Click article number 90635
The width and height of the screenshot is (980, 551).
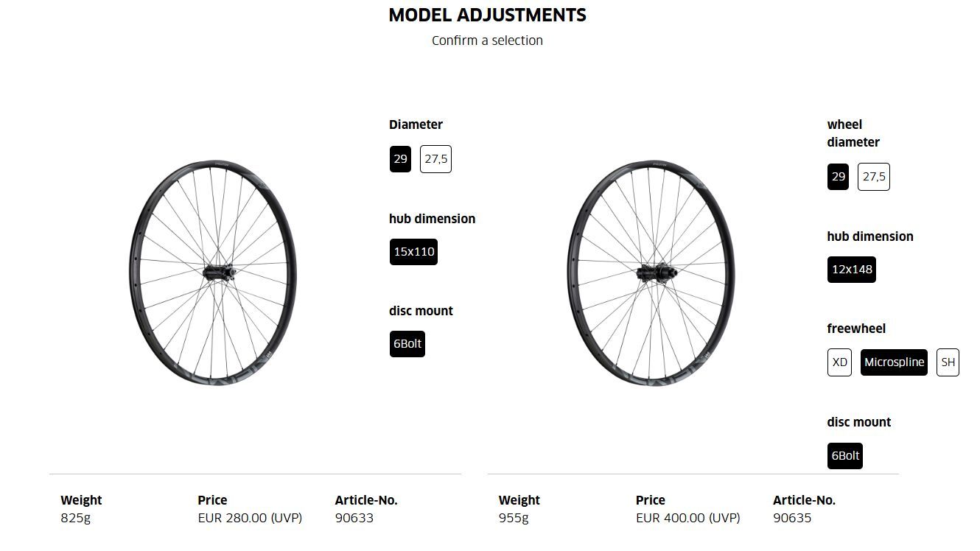click(792, 518)
